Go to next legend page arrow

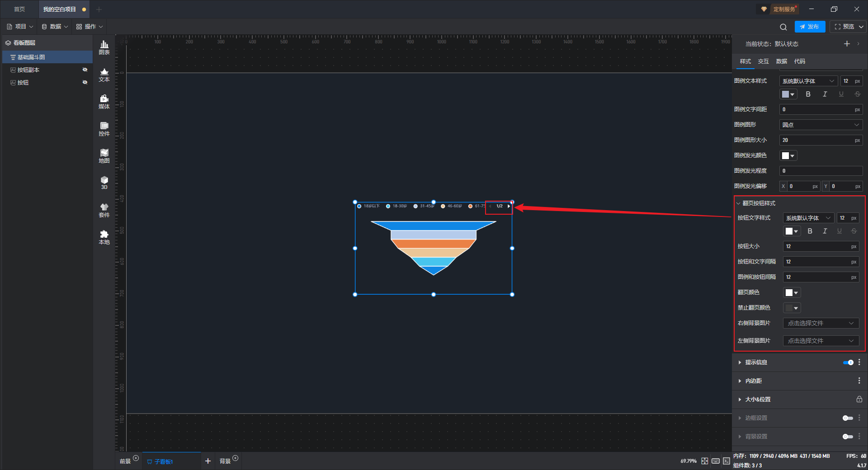click(x=509, y=206)
